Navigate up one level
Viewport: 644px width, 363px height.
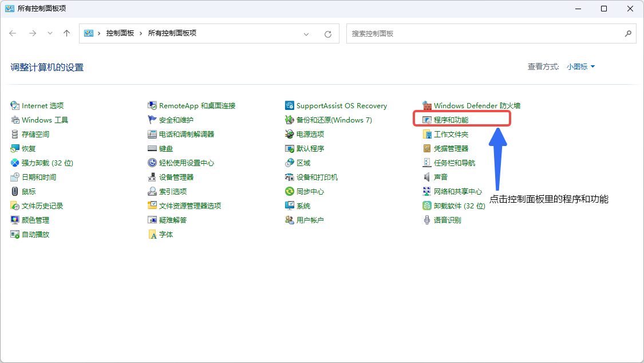coord(66,33)
